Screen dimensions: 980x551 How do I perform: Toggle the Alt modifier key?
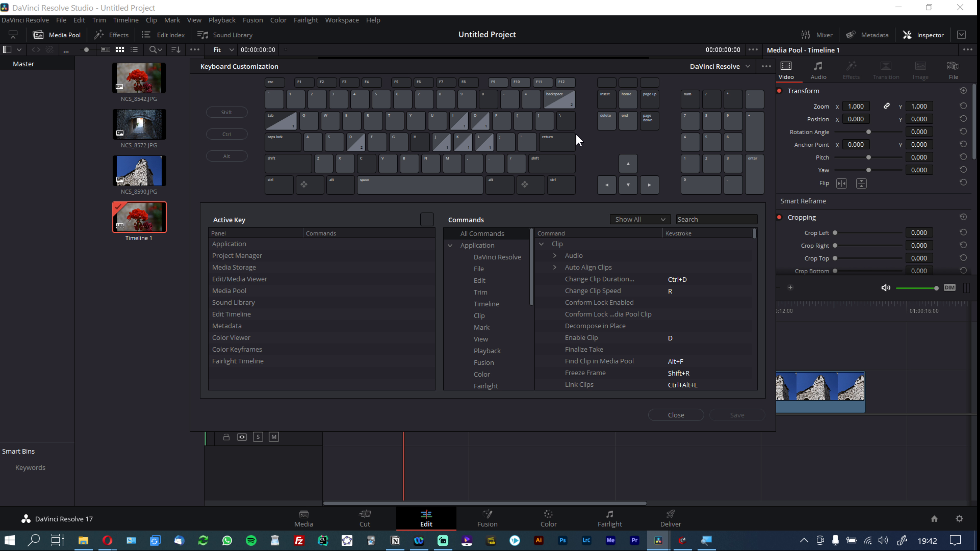point(227,156)
